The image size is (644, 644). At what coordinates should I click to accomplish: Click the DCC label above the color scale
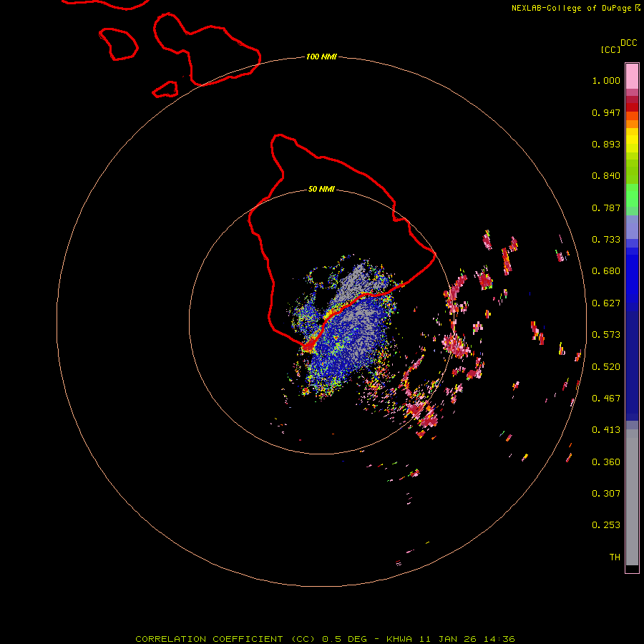(x=628, y=43)
